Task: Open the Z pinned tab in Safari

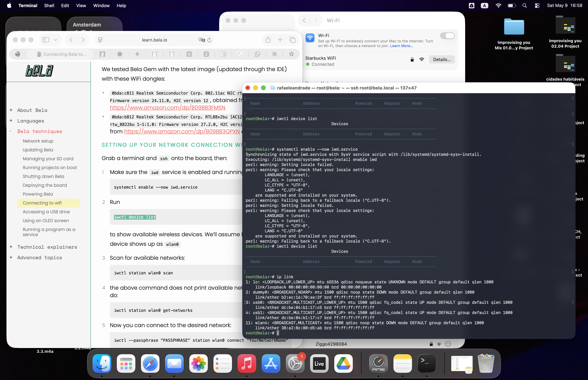Action: coord(206,54)
